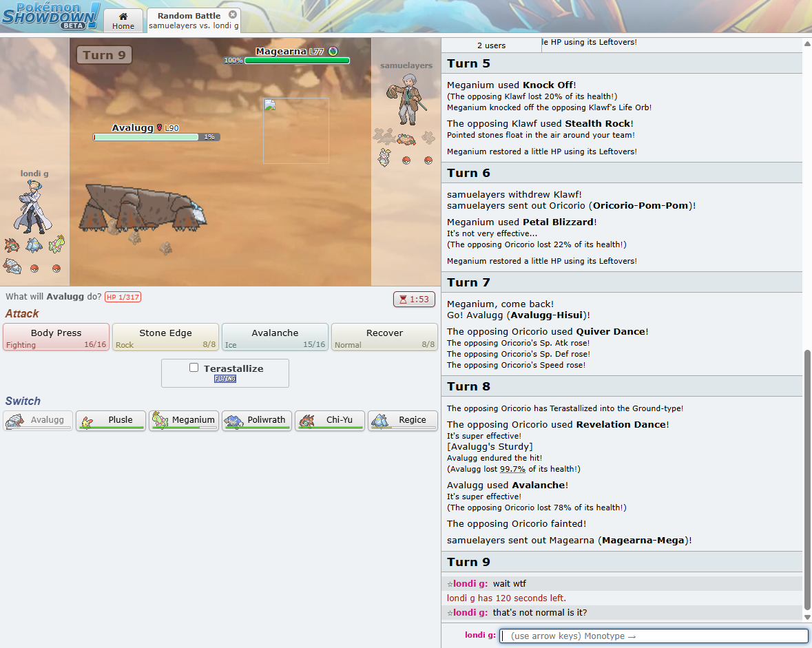Image resolution: width=812 pixels, height=648 pixels.
Task: Click the 'Oricorio-Pom-Pom' text in Turn 6
Action: pos(641,205)
